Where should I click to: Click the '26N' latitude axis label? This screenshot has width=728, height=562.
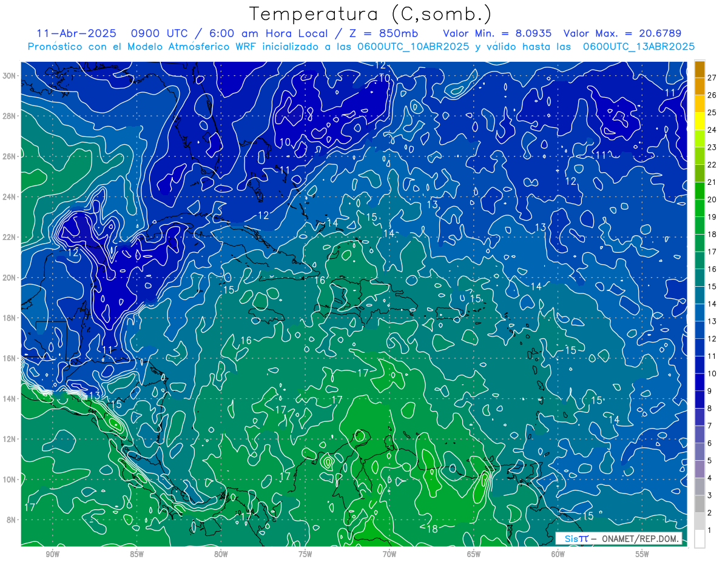(x=8, y=156)
